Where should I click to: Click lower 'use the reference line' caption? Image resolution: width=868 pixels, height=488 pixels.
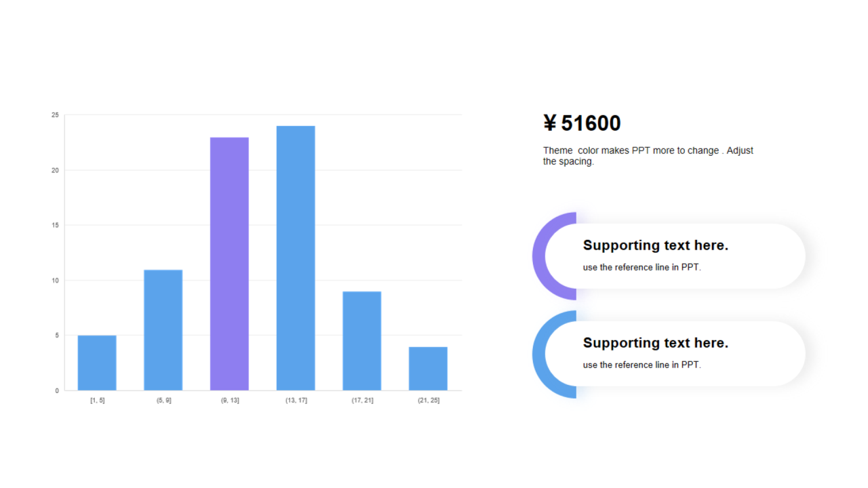pyautogui.click(x=642, y=365)
